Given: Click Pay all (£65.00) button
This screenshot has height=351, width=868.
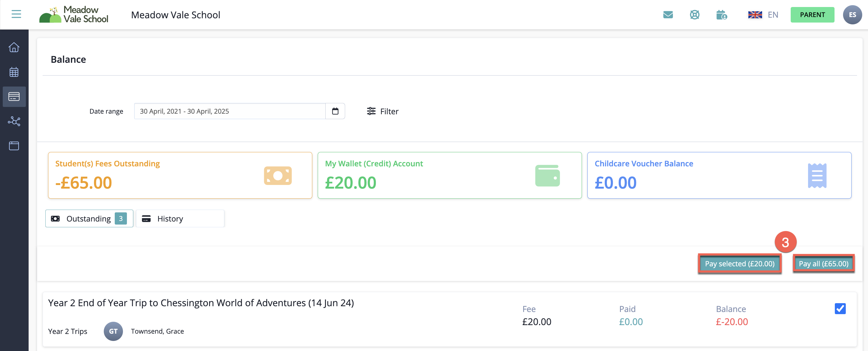Looking at the screenshot, I should tap(823, 264).
